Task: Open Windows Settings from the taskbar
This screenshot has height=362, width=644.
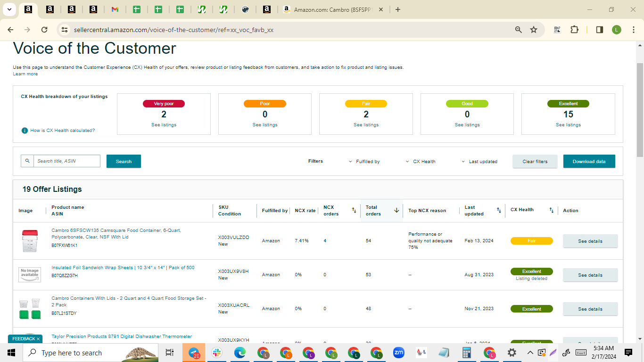Action: (x=512, y=353)
